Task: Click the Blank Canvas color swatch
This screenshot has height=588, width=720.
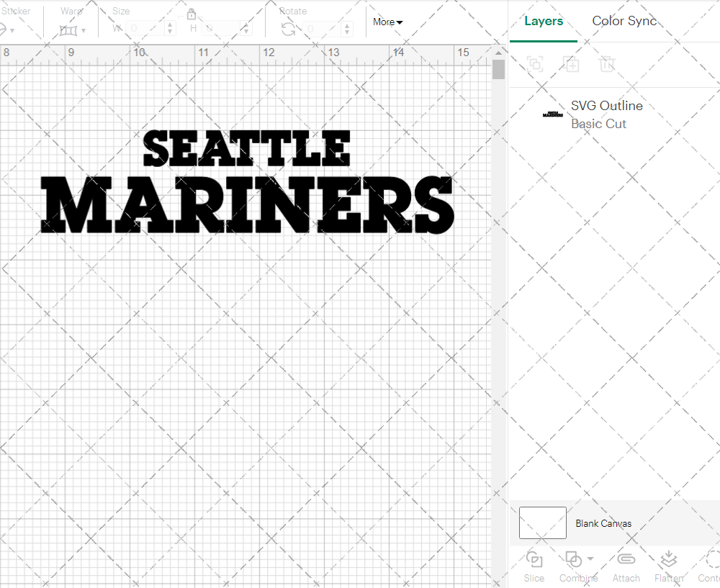Action: 542,523
